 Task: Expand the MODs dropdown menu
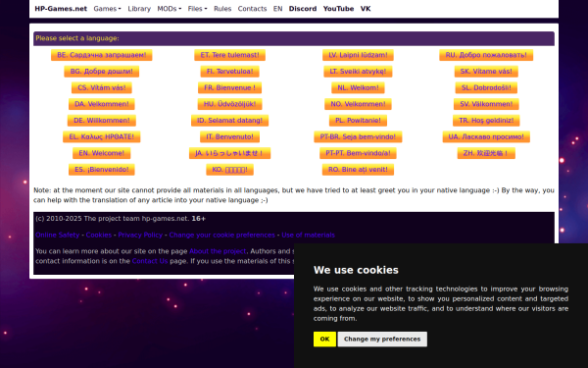tap(170, 9)
